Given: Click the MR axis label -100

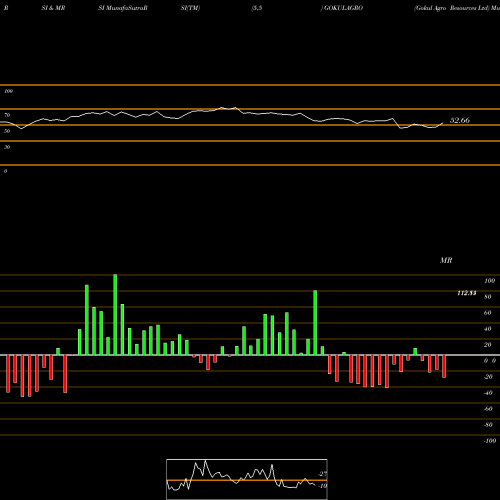Looking at the screenshot, I should coord(490,441).
